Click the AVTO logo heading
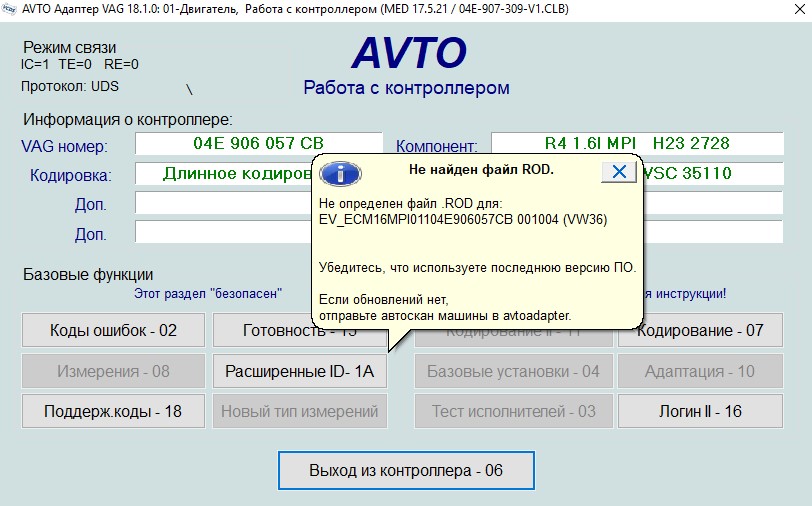Image resolution: width=812 pixels, height=506 pixels. point(409,53)
